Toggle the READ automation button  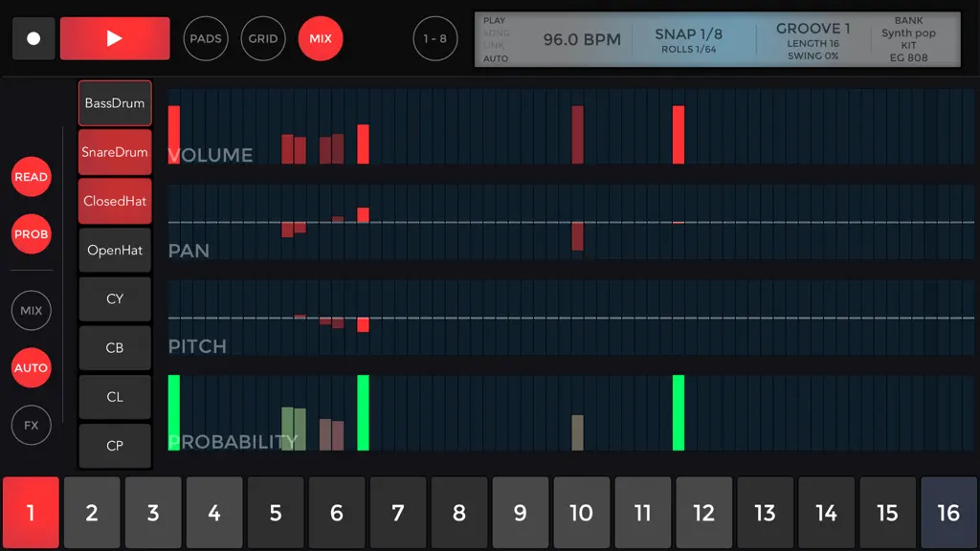click(x=32, y=177)
